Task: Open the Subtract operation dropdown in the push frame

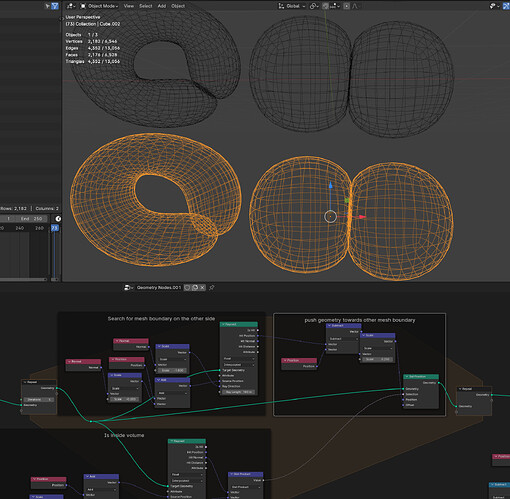Action: click(x=343, y=339)
